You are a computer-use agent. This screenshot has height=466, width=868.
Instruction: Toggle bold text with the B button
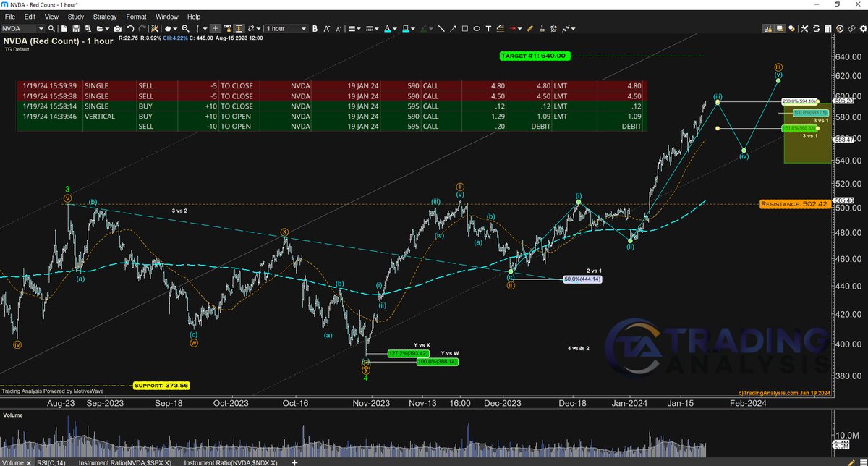[x=315, y=28]
